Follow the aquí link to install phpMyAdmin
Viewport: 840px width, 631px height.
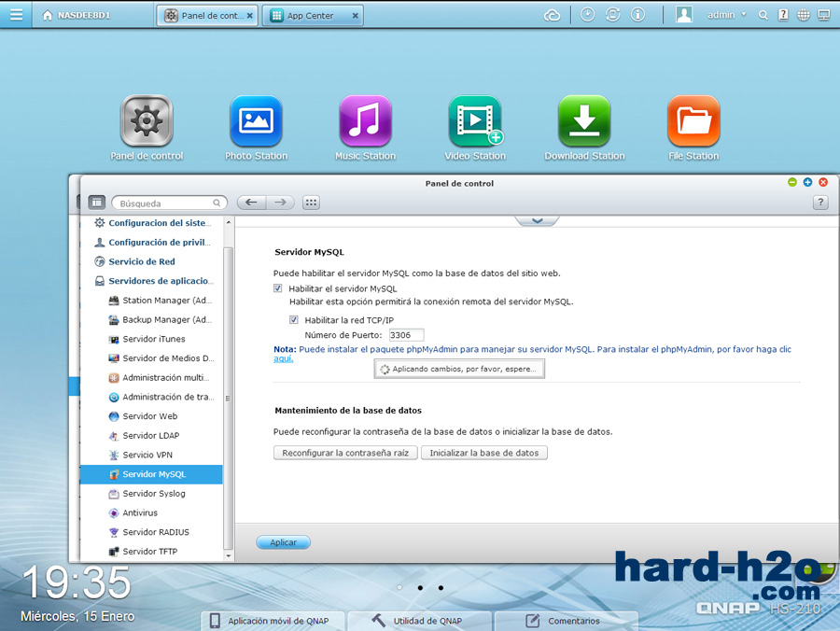pyautogui.click(x=284, y=358)
